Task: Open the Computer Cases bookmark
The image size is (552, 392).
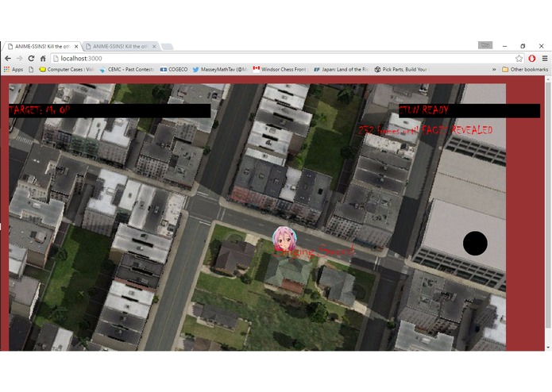Action: click(x=66, y=70)
